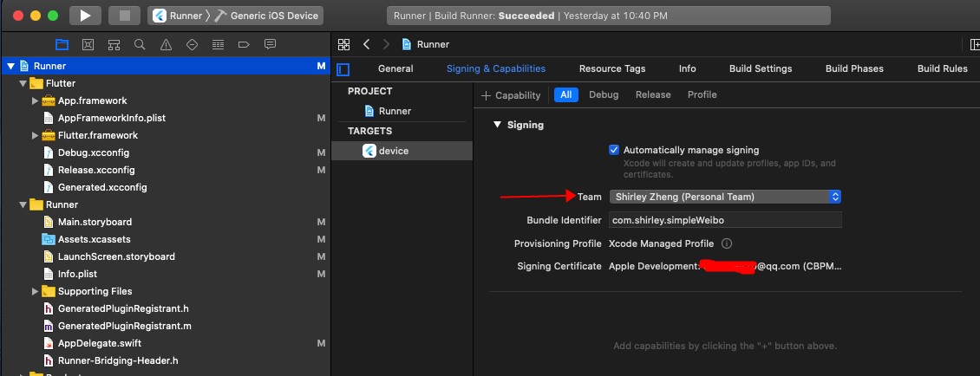Image resolution: width=980 pixels, height=376 pixels.
Task: Open the Source Control navigator icon
Action: (x=88, y=44)
